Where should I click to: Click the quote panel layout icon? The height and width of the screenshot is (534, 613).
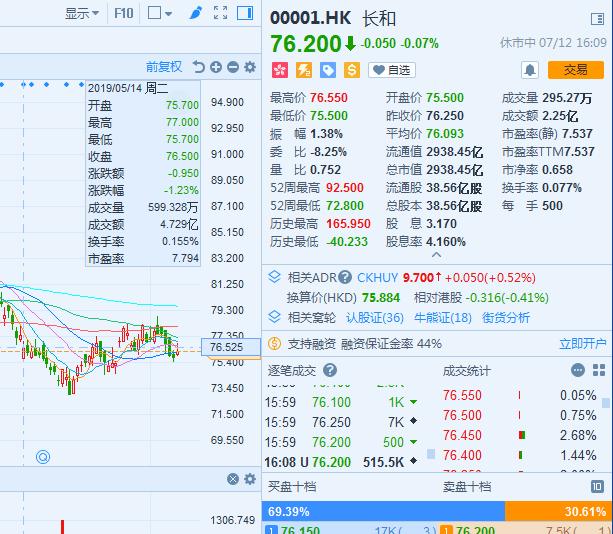click(x=597, y=19)
